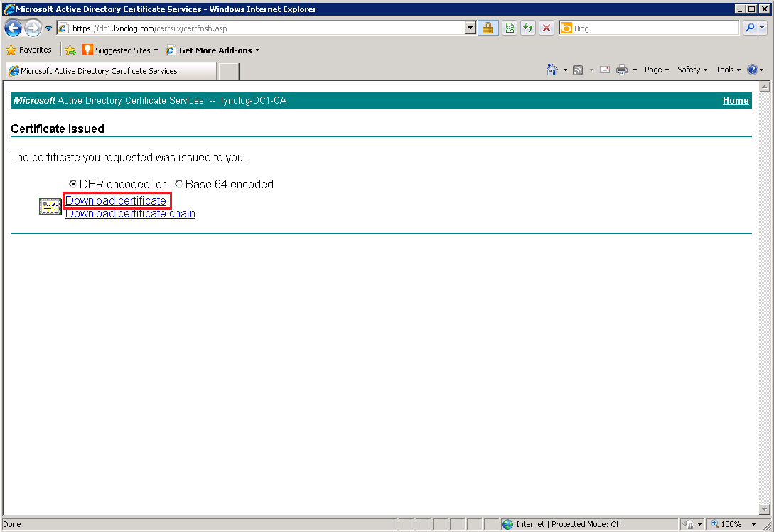The width and height of the screenshot is (774, 532).
Task: Click the scrollbar up arrow
Action: click(765, 87)
